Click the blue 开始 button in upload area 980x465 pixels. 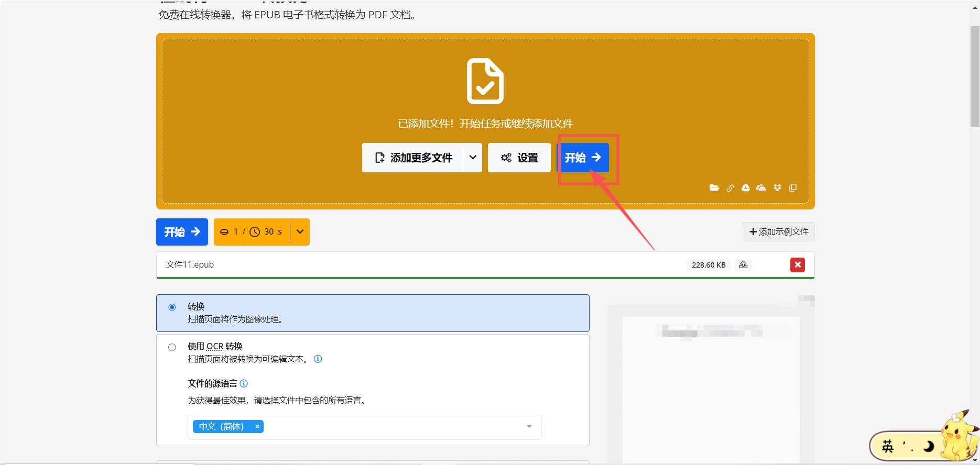[583, 158]
